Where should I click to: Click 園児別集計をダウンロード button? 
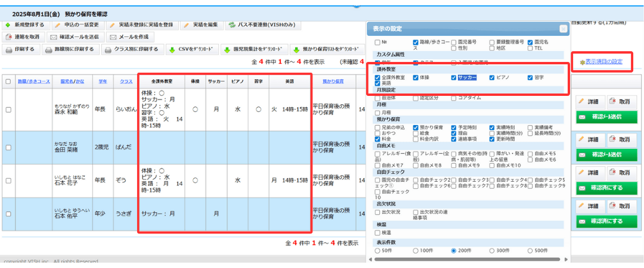coord(255,49)
